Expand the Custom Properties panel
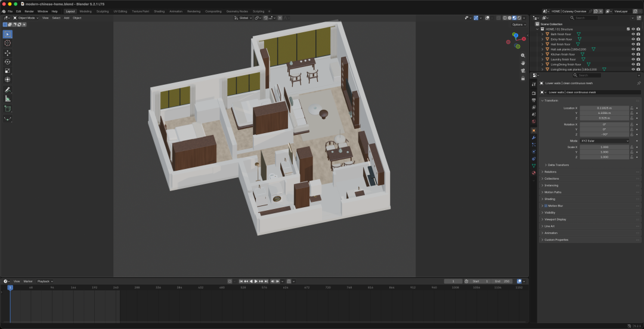 tap(556, 240)
